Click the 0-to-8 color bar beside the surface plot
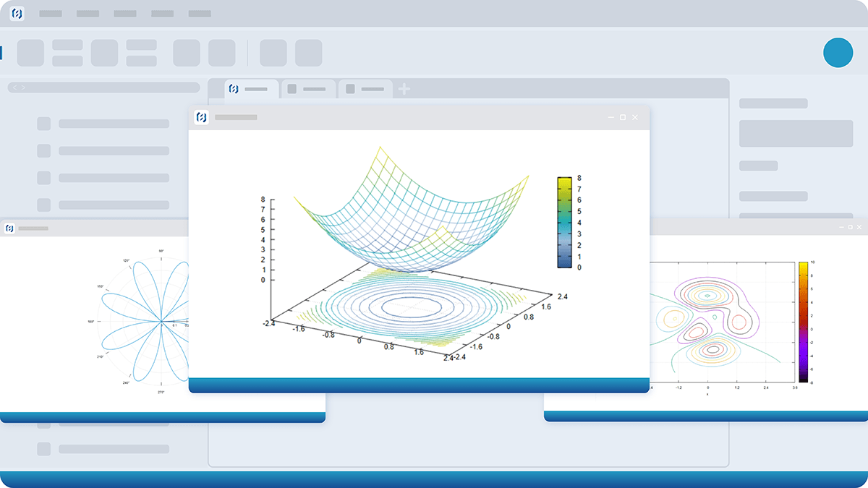 564,222
